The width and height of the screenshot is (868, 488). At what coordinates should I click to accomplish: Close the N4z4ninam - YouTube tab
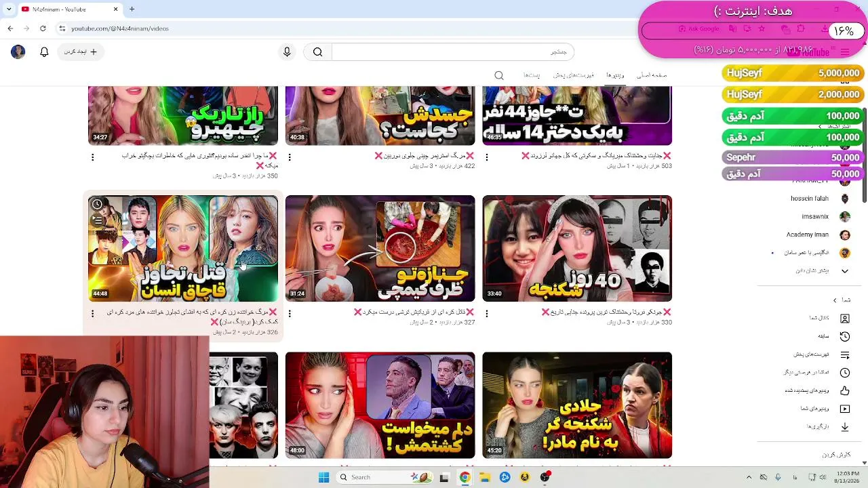[115, 9]
